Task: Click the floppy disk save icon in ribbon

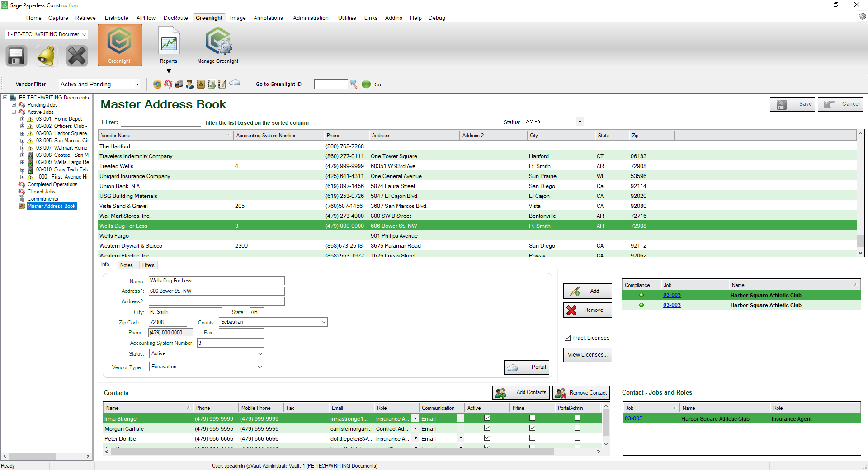Action: pos(16,56)
